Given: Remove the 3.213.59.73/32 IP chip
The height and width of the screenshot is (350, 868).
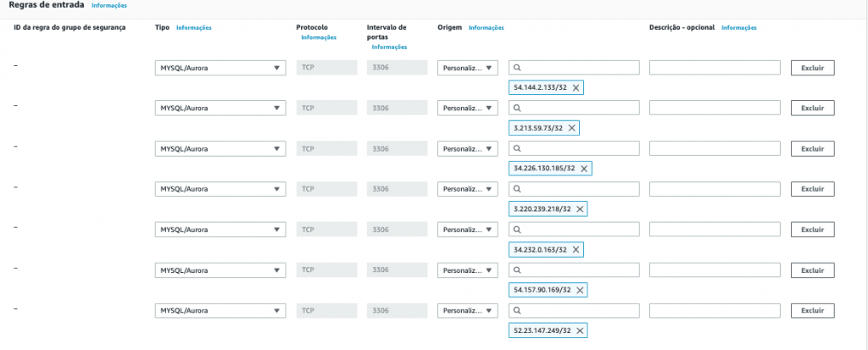Looking at the screenshot, I should click(x=572, y=128).
